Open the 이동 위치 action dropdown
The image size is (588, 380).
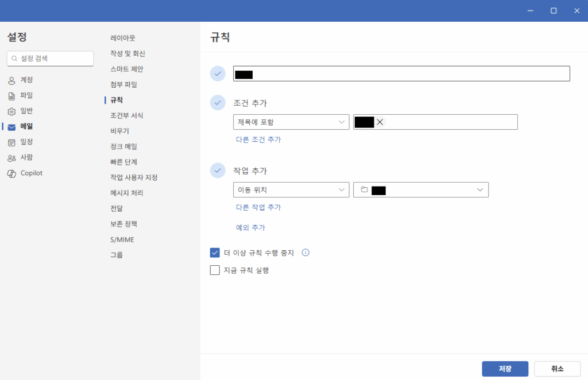pos(291,189)
